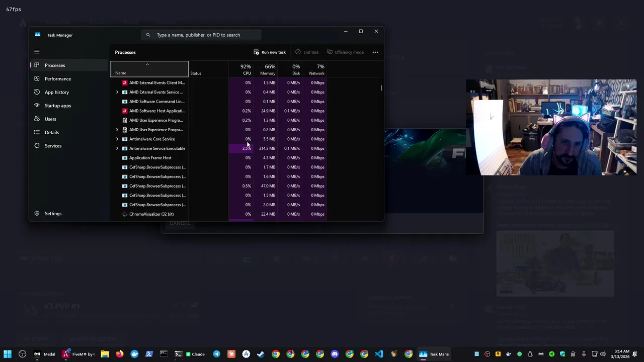Expand the AMD External Events Service row
Screen dimensions: 644x362
click(117, 92)
